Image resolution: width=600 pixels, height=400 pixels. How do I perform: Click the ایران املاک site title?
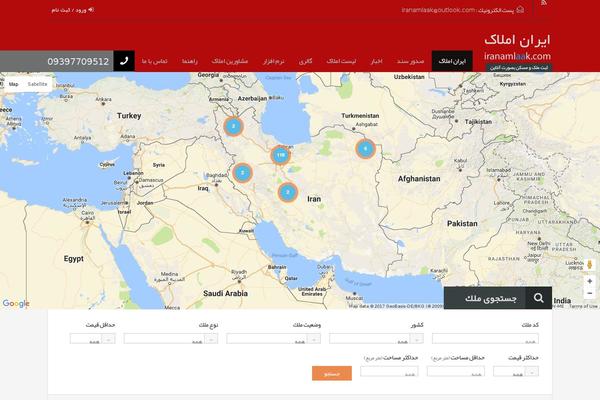coord(517,40)
